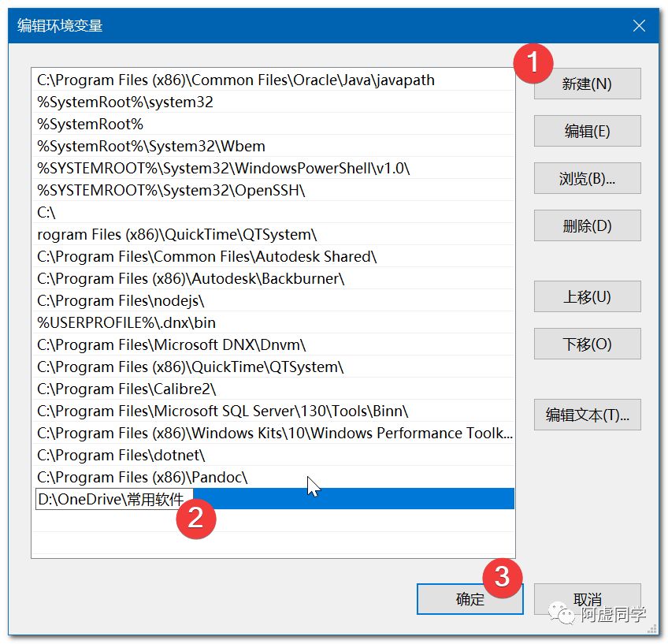
Task: Select C:\Program Files (x86)\QuickTime\QTSystem\ entry
Action: 273,367
